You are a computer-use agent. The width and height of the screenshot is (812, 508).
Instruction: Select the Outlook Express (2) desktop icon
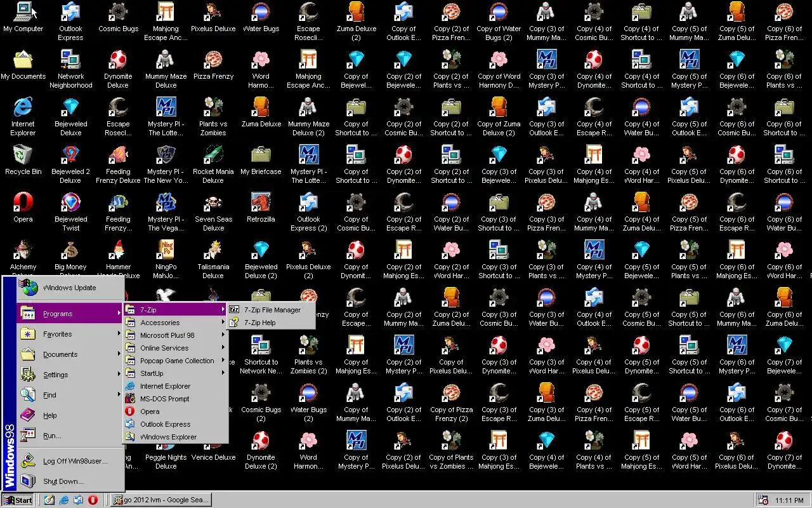(308, 212)
